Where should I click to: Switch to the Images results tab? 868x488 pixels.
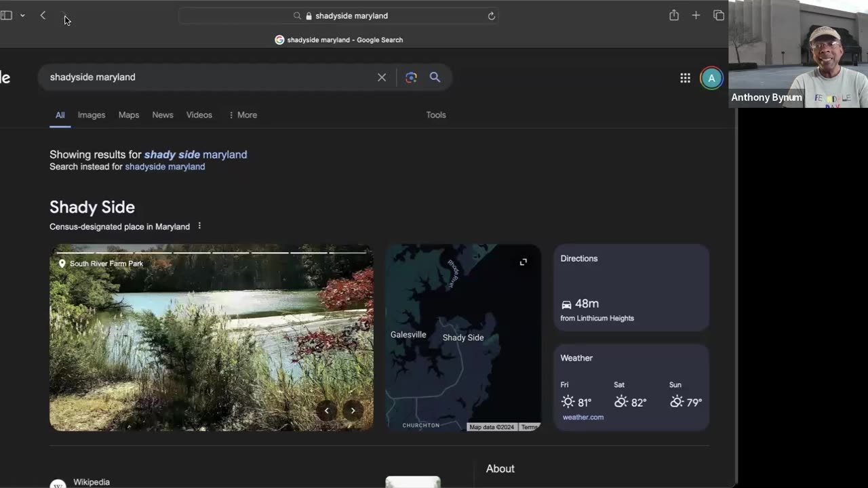pyautogui.click(x=92, y=115)
